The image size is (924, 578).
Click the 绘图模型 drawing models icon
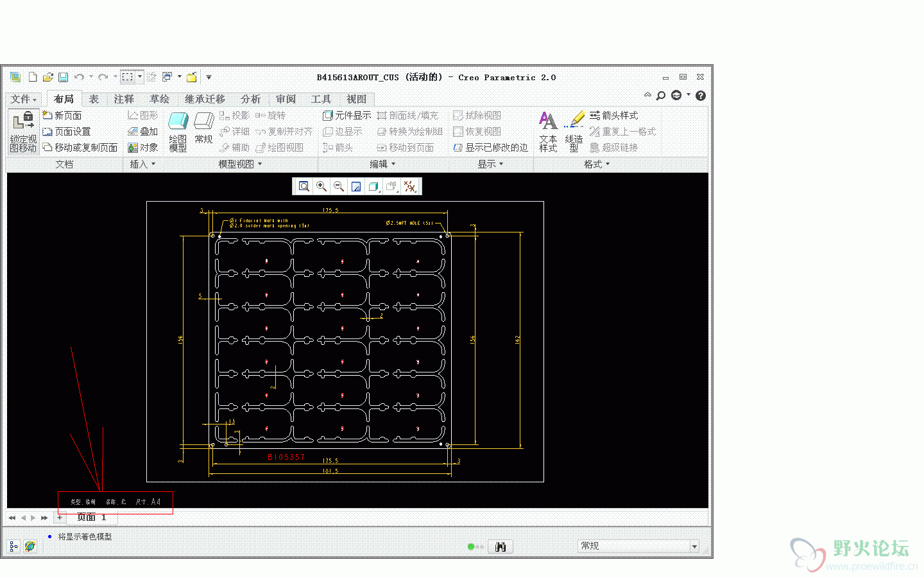click(178, 132)
